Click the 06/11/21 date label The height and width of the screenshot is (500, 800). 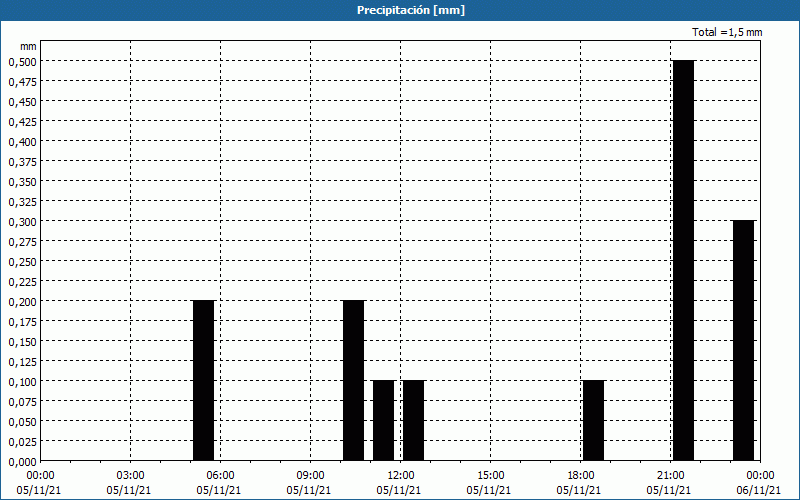[x=758, y=490]
